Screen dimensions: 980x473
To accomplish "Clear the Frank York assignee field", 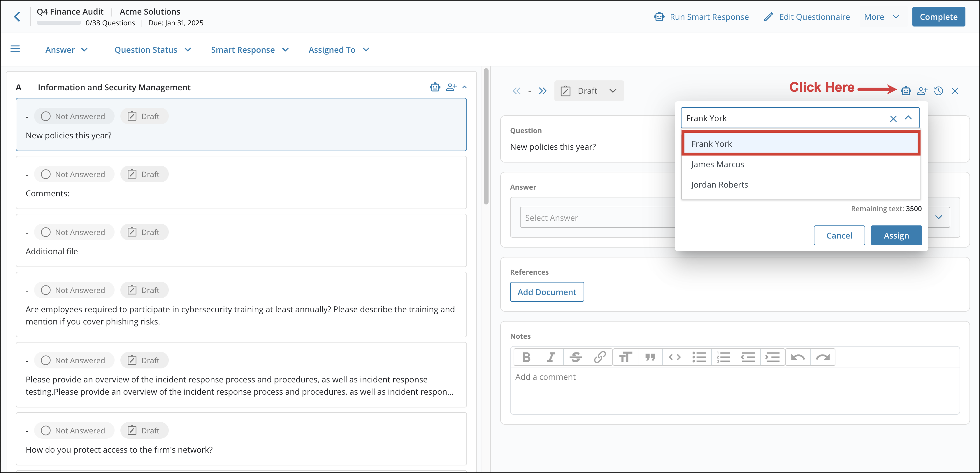I will (893, 119).
